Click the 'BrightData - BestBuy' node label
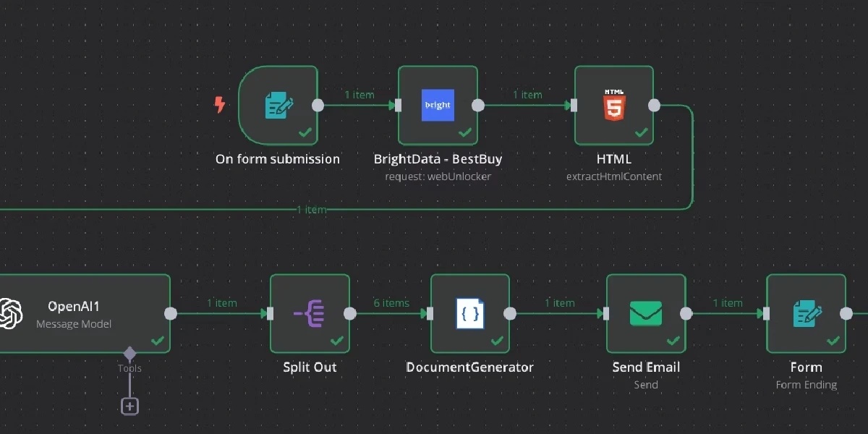 coord(438,159)
